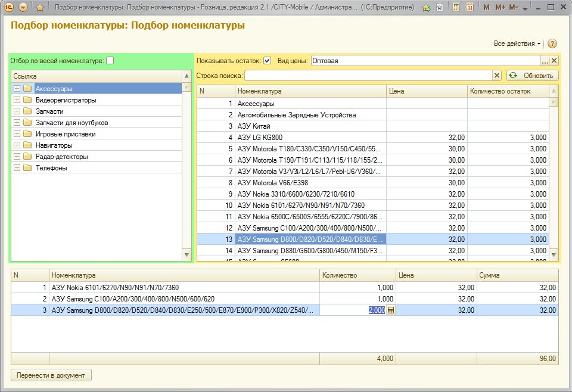Click the favorites star icon in title bar
This screenshot has height=392, width=572.
(40, 7)
